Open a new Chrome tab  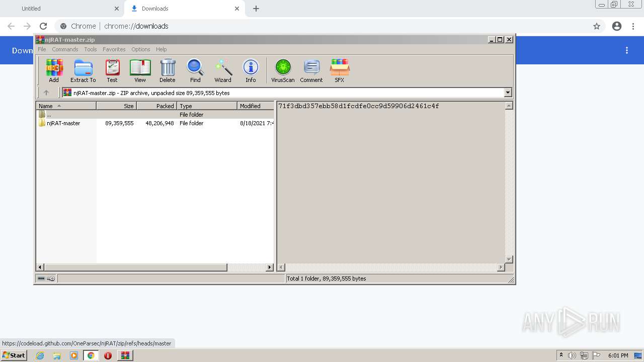click(x=256, y=9)
